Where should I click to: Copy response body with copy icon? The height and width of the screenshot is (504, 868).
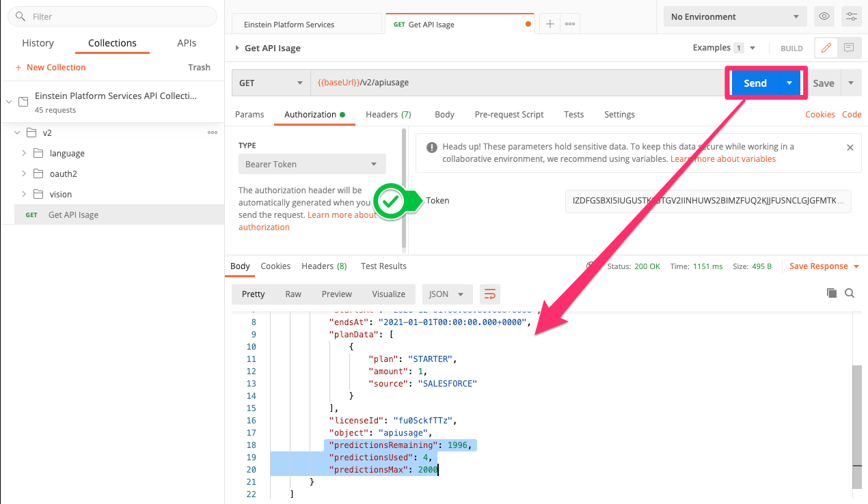coord(831,293)
